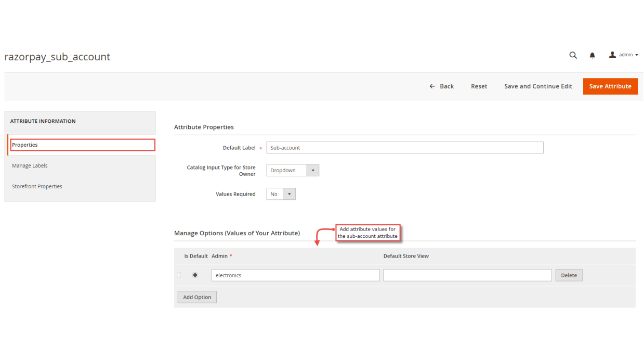Open the search magnifier icon

[x=573, y=55]
